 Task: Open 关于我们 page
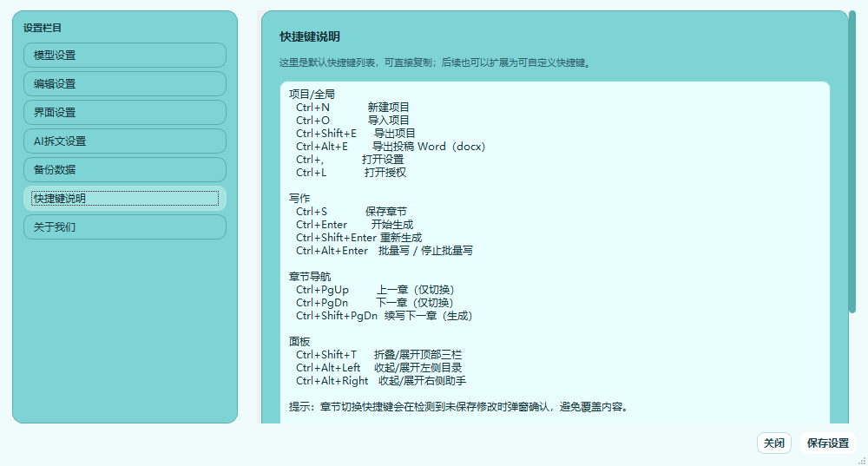[x=124, y=226]
